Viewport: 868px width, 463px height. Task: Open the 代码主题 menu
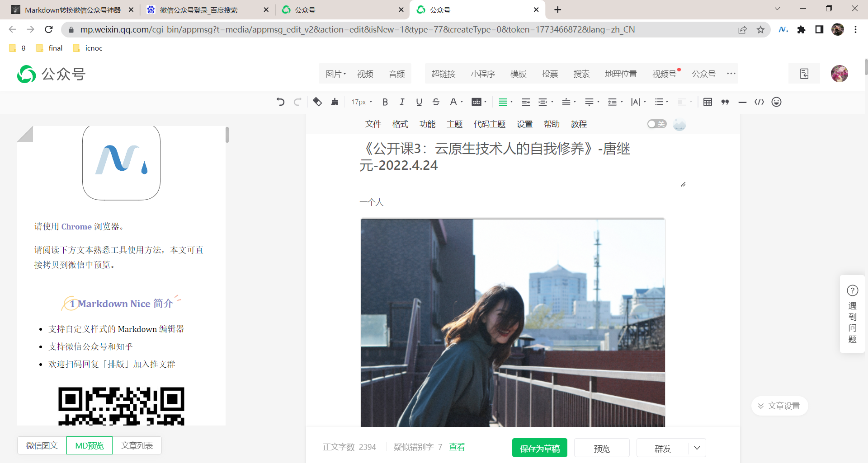[489, 124]
